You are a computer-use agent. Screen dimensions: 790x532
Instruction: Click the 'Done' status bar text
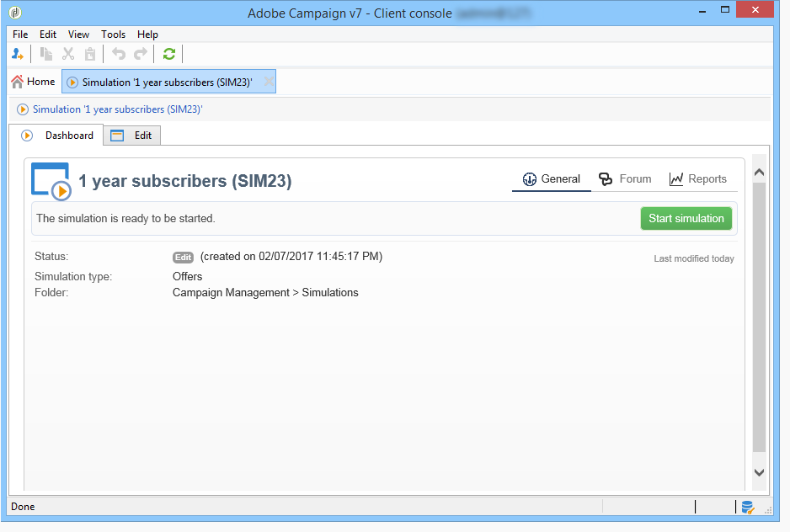tap(24, 507)
